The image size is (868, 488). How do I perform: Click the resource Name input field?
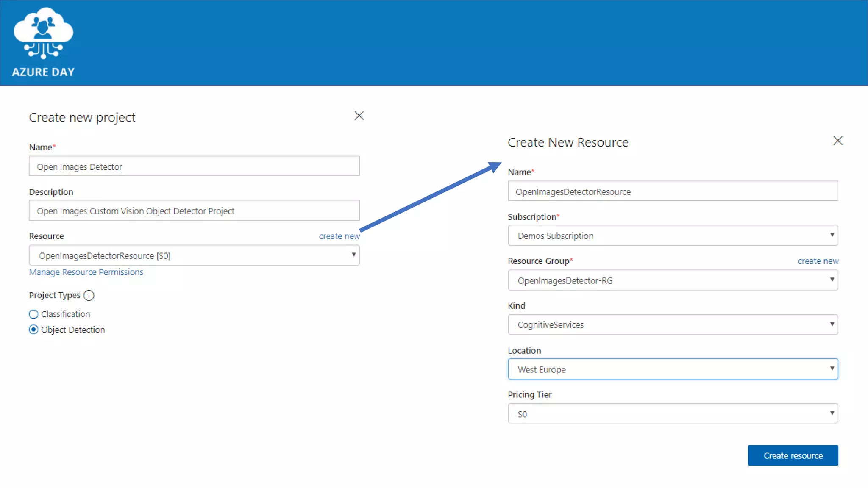click(673, 191)
